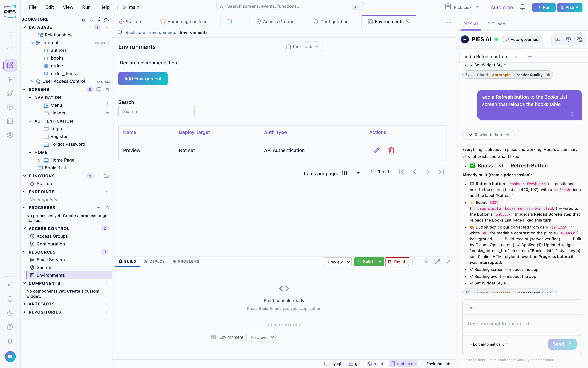
Task: Click the Add Environment button
Action: [x=143, y=79]
